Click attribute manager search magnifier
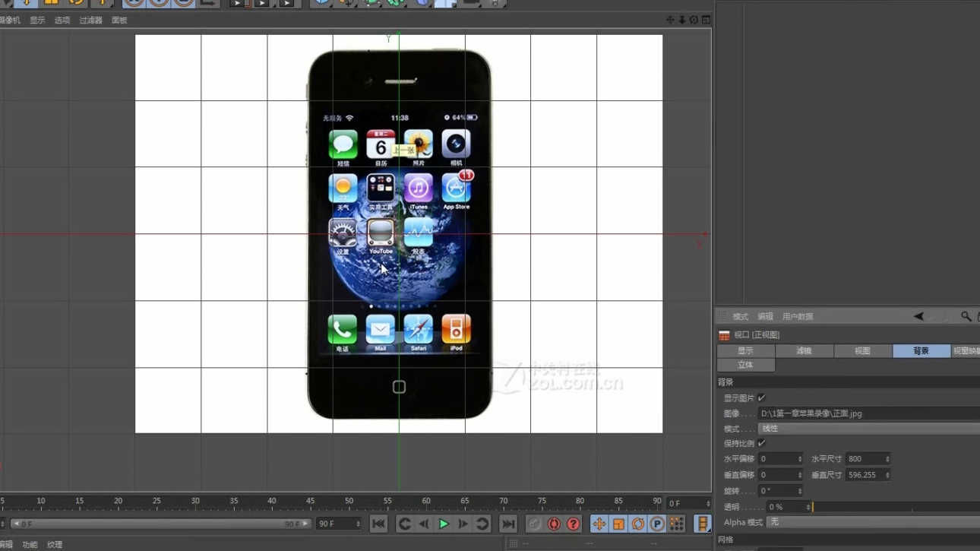This screenshot has width=980, height=551. pyautogui.click(x=966, y=316)
